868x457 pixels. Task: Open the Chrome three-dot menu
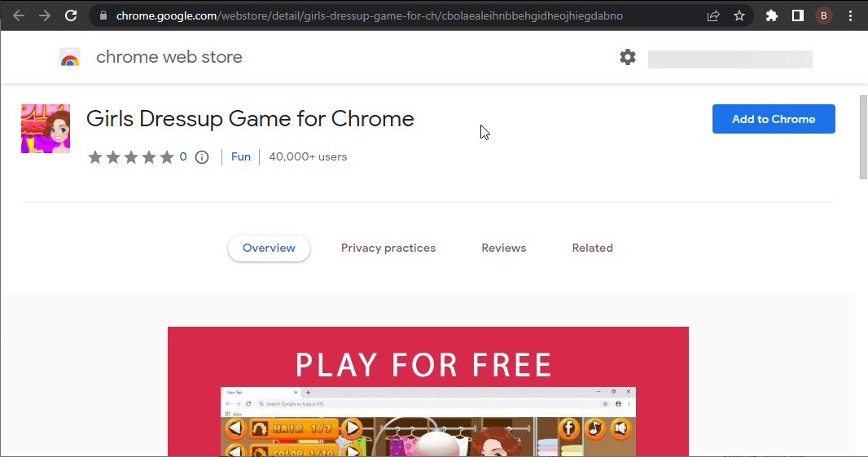coord(850,16)
